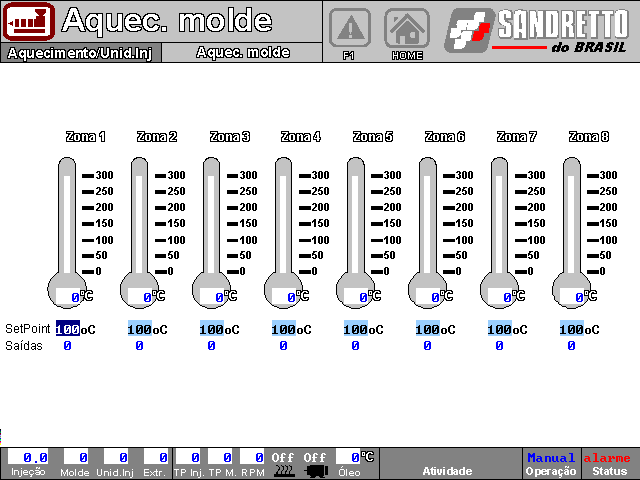Viewport: 640px width, 480px height.
Task: Click the Zona 2 Saídas output value
Action: click(x=139, y=346)
